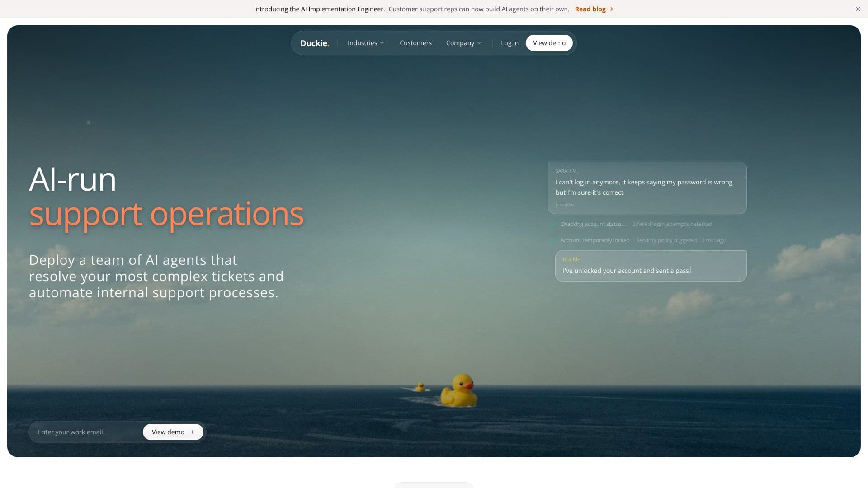Click View demo button beside email field
This screenshot has height=488, width=868.
click(x=173, y=432)
